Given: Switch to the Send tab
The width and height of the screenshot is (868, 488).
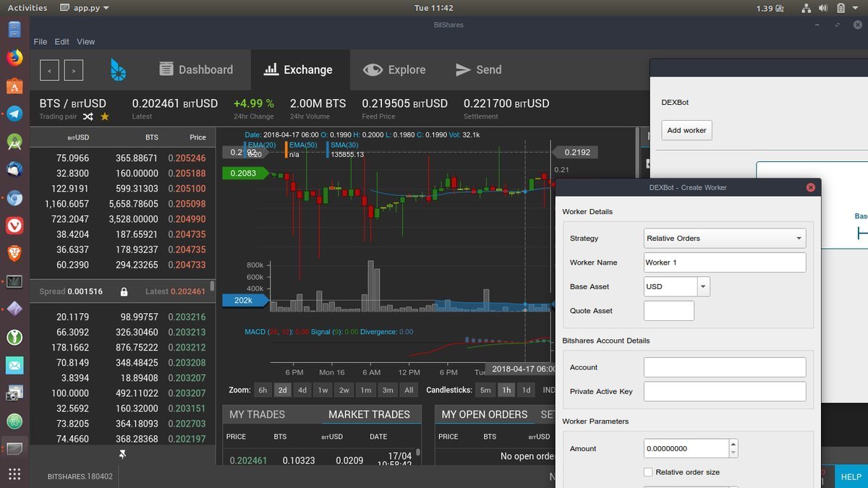Looking at the screenshot, I should pos(478,70).
